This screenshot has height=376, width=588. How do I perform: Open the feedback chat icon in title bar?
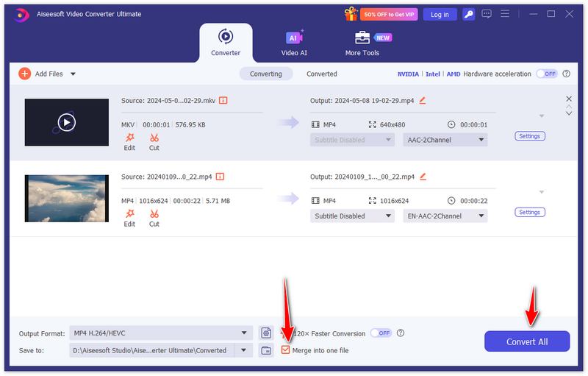[488, 14]
